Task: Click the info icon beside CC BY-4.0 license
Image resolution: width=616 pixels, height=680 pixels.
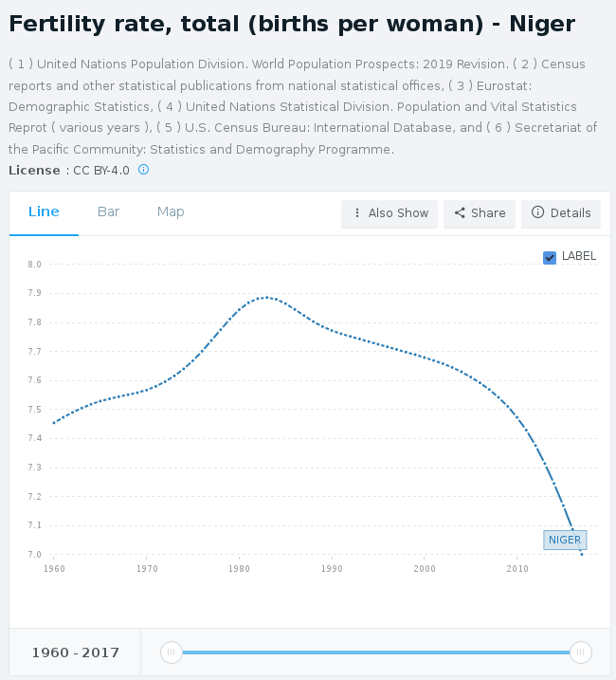Action: [144, 170]
